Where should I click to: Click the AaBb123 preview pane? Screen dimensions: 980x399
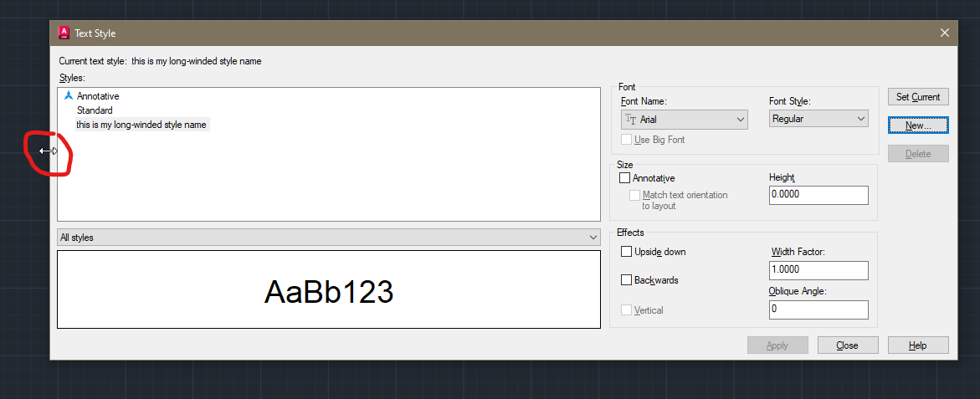point(329,289)
